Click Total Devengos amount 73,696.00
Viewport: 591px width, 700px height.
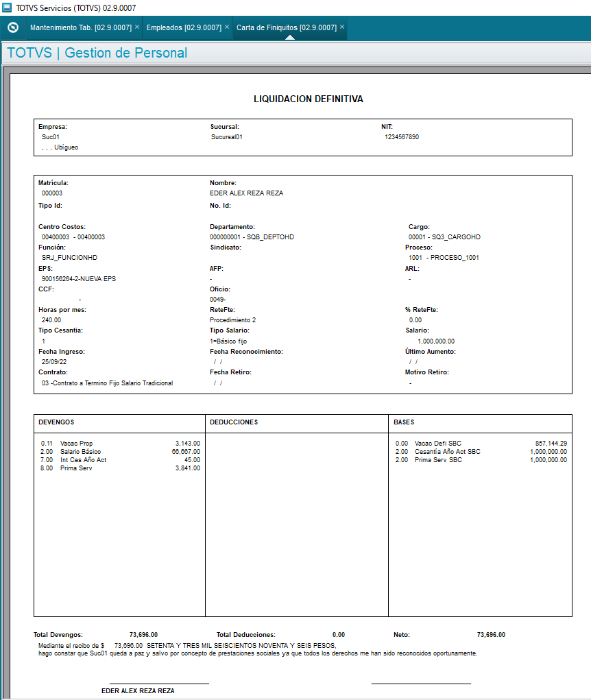tap(144, 635)
